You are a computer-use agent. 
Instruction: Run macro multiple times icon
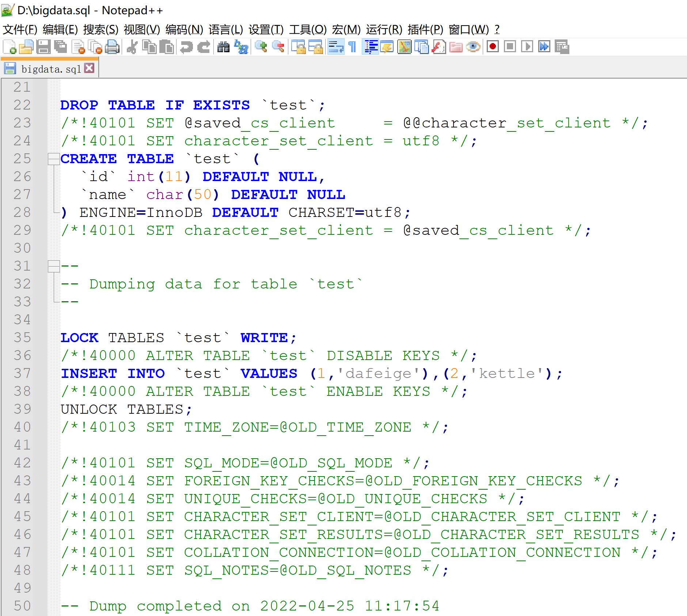544,47
